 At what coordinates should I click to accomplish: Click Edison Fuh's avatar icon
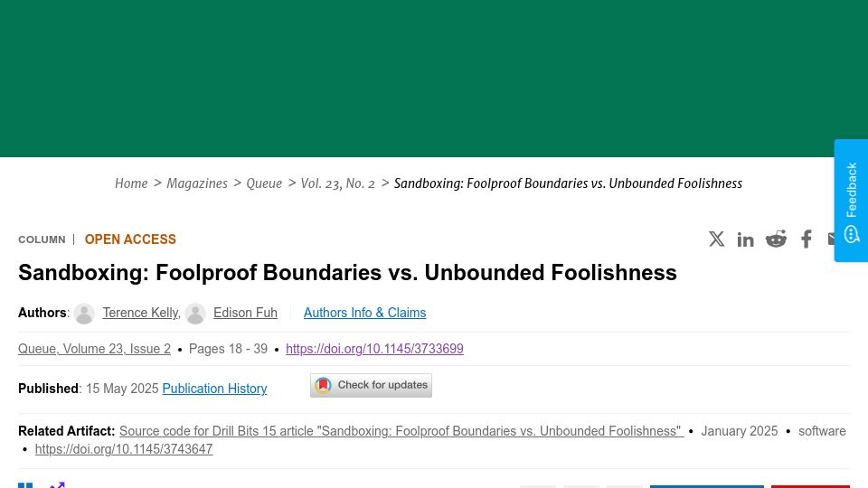click(x=195, y=314)
